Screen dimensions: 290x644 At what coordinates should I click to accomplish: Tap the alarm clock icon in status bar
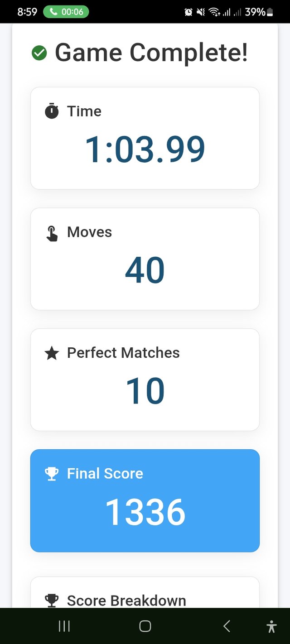[x=189, y=12]
